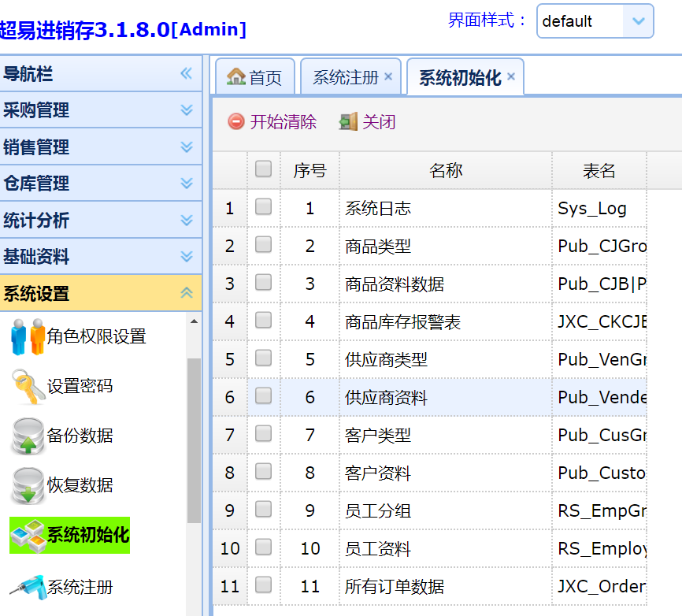
Task: Click the sidebar vertical scrollbar thumb
Action: click(x=194, y=440)
